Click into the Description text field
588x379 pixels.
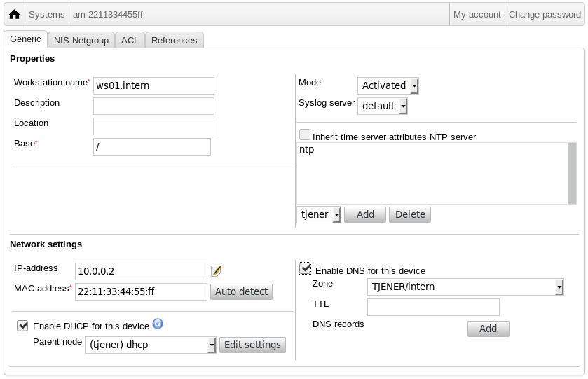153,106
